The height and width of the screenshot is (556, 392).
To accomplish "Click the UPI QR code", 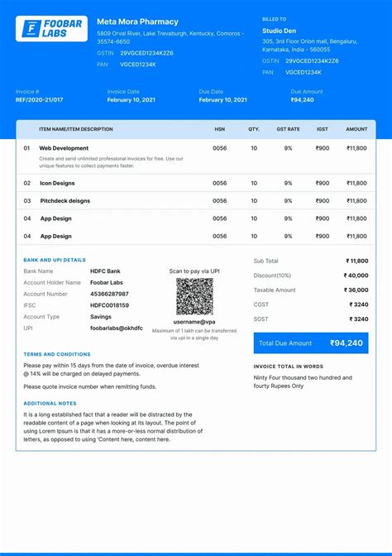I will (194, 296).
